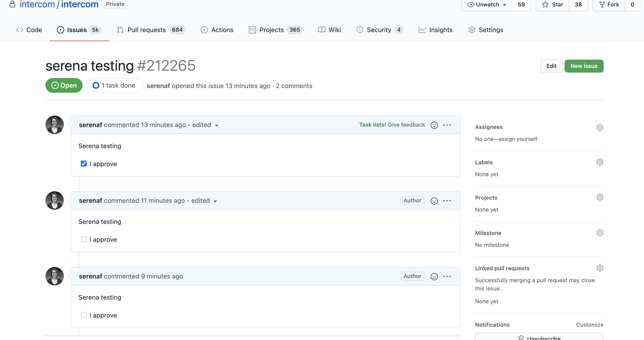Click the Projects sidebar gear icon
The width and height of the screenshot is (644, 340).
[600, 197]
